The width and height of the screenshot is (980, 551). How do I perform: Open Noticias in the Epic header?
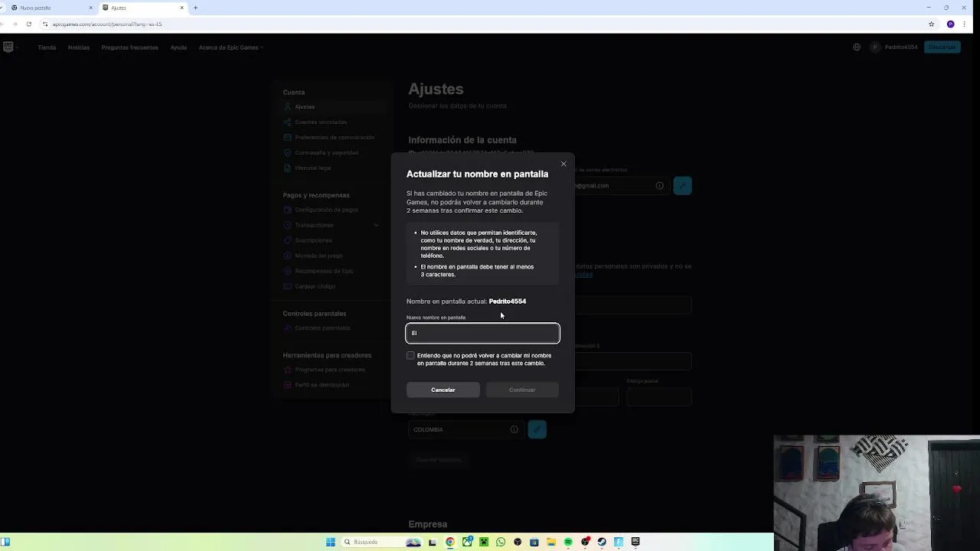click(79, 47)
